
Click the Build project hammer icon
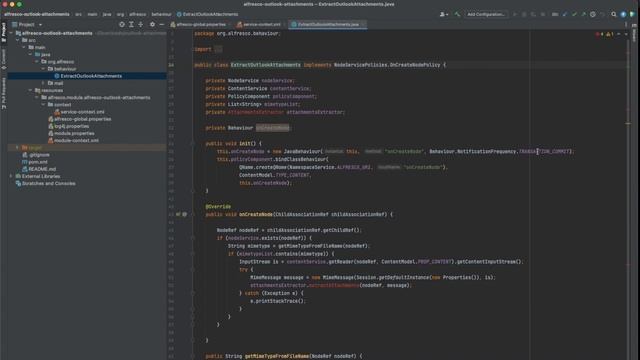click(x=457, y=14)
